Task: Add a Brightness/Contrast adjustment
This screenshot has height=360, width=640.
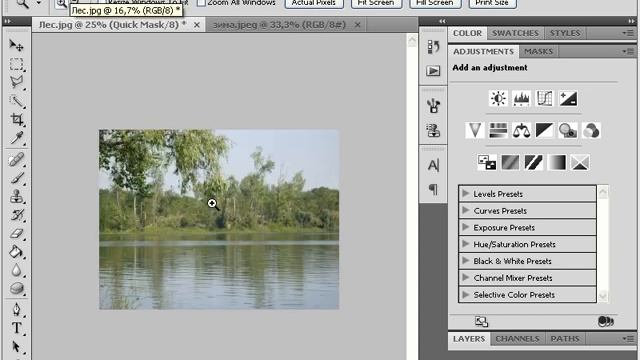Action: tap(498, 98)
